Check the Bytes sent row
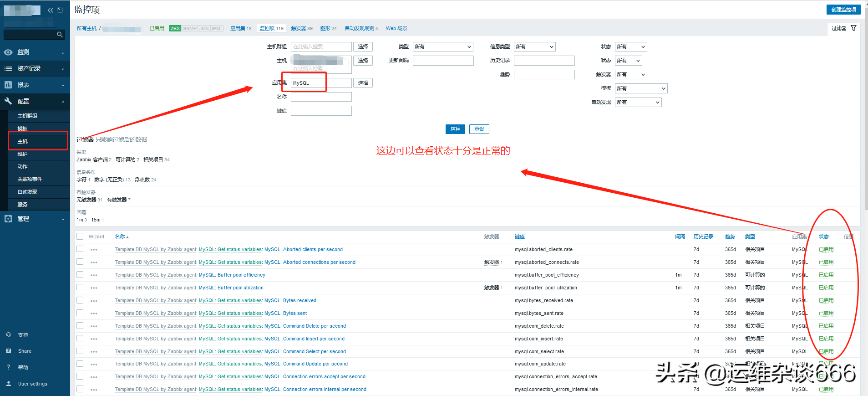The image size is (868, 396). [80, 313]
